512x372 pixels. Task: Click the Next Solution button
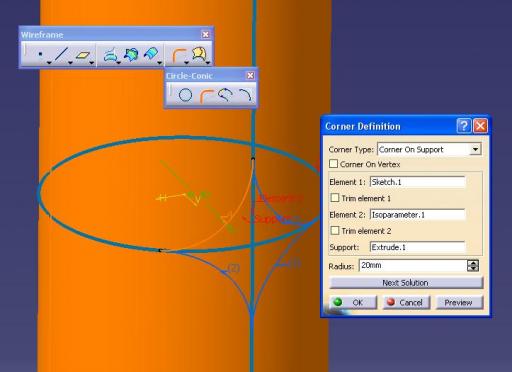[406, 283]
